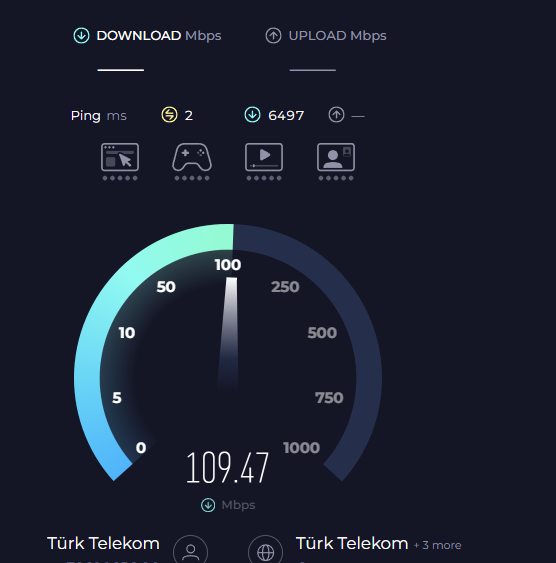Click the globe server icon
Image resolution: width=556 pixels, height=563 pixels.
click(x=265, y=550)
